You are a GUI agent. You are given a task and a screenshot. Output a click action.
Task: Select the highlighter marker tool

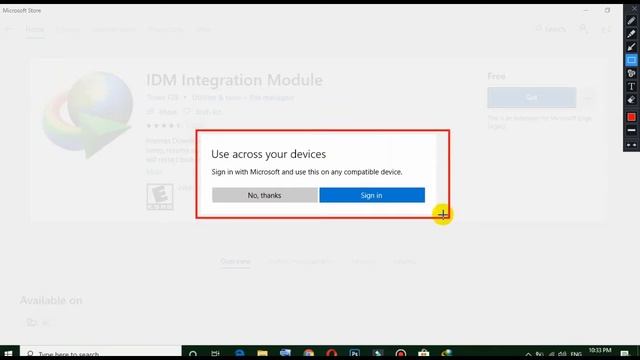click(x=631, y=34)
